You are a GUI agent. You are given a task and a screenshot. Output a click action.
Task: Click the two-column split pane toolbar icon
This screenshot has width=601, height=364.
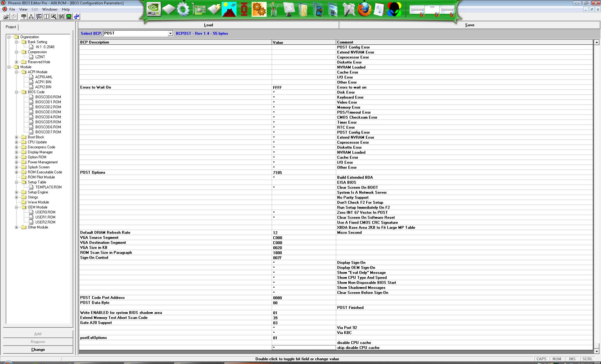click(46, 17)
